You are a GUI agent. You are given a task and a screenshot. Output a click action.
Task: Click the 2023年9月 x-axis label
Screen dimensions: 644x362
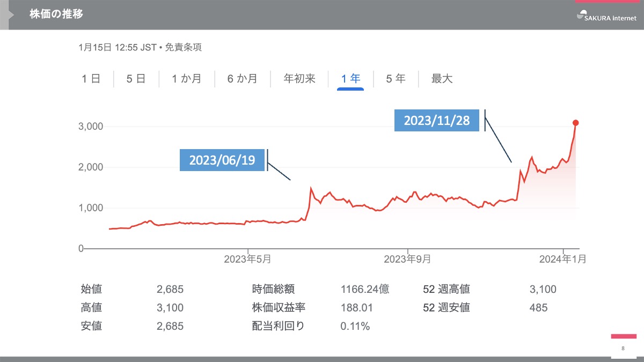(x=408, y=260)
